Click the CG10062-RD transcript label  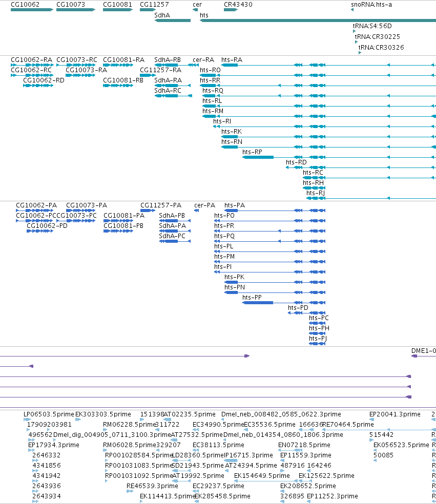[x=44, y=80]
